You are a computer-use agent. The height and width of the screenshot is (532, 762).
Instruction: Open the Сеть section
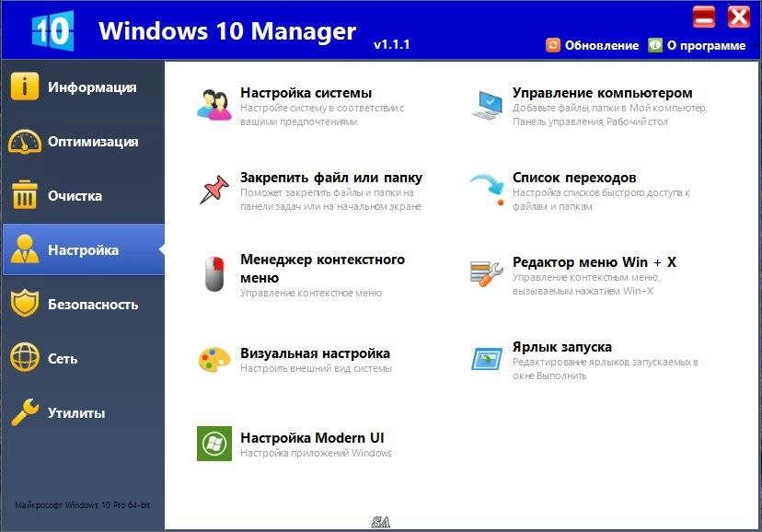tap(63, 359)
